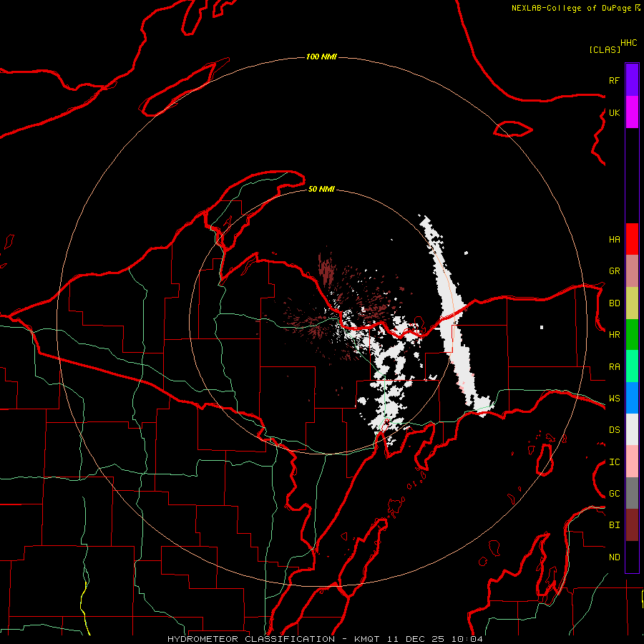644x644 pixels.
Task: Select the BI dark red legend swatch
Action: [632, 525]
